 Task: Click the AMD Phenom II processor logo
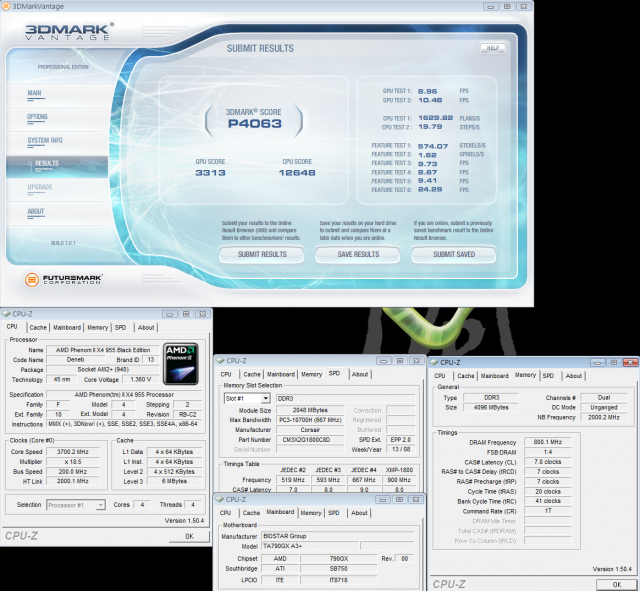[x=181, y=364]
